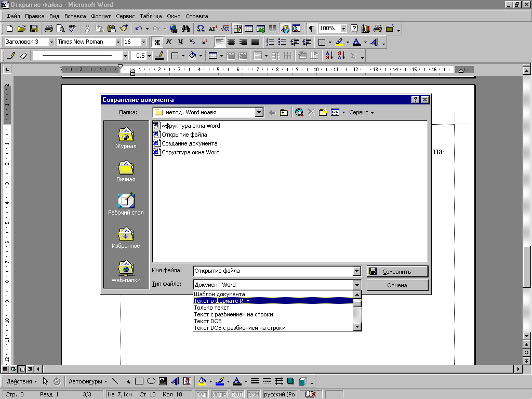
Task: Expand the zoom 100% dropdown
Action: 344,29
